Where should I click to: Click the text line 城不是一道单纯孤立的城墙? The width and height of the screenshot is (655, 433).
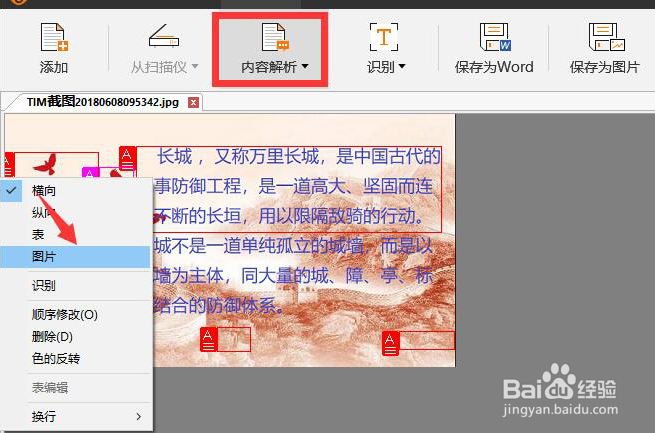tap(294, 246)
